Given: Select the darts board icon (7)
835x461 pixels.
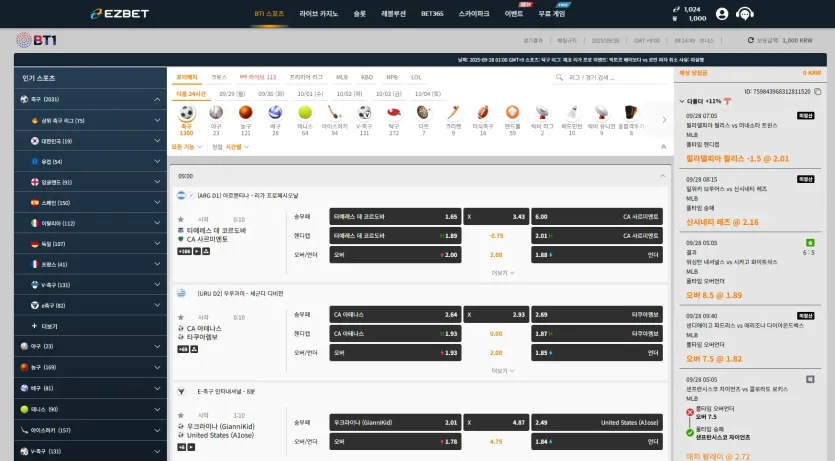Looking at the screenshot, I should (x=423, y=112).
